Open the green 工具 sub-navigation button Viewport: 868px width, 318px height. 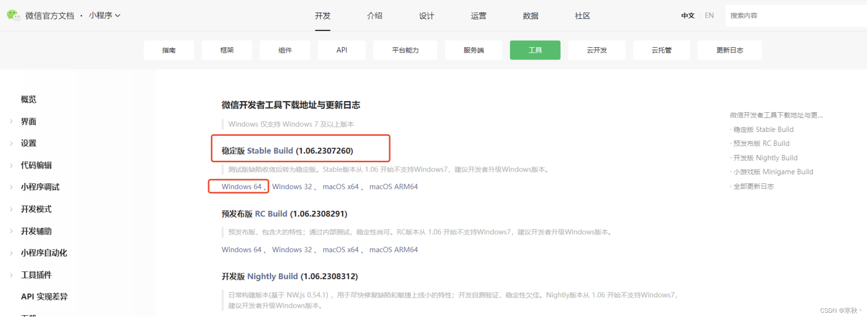click(x=535, y=50)
